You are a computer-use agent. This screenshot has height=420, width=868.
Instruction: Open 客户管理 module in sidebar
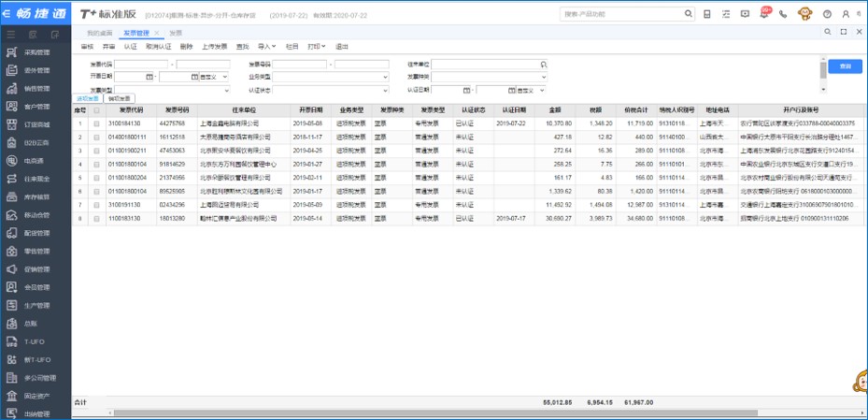tap(36, 107)
